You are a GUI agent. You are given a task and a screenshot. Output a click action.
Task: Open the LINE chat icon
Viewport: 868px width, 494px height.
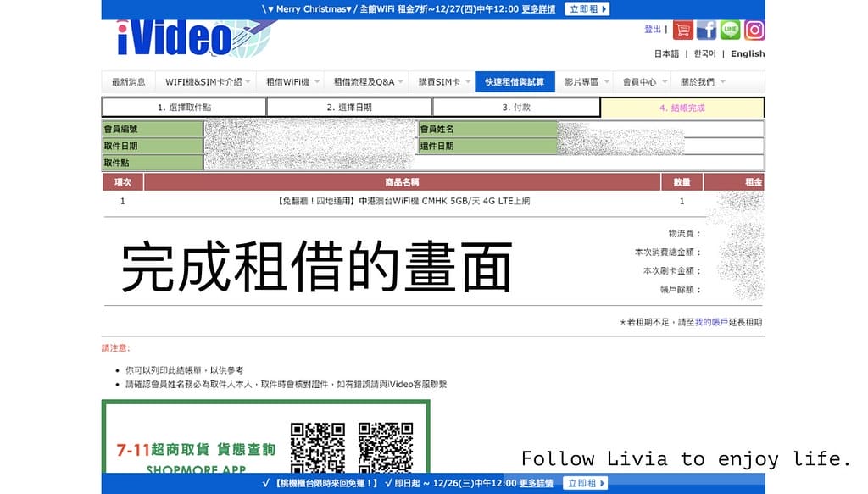pyautogui.click(x=730, y=30)
